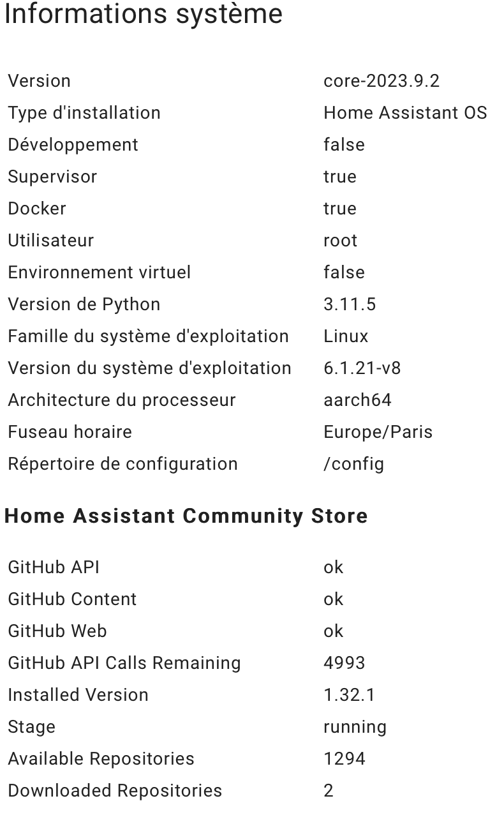Select the root value for Utilisateur
The image size is (504, 817).
click(341, 241)
